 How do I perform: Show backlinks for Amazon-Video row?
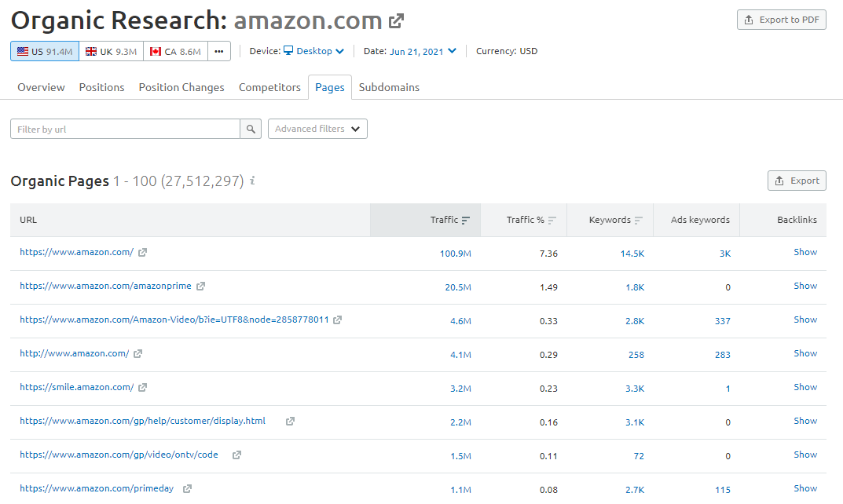(805, 320)
